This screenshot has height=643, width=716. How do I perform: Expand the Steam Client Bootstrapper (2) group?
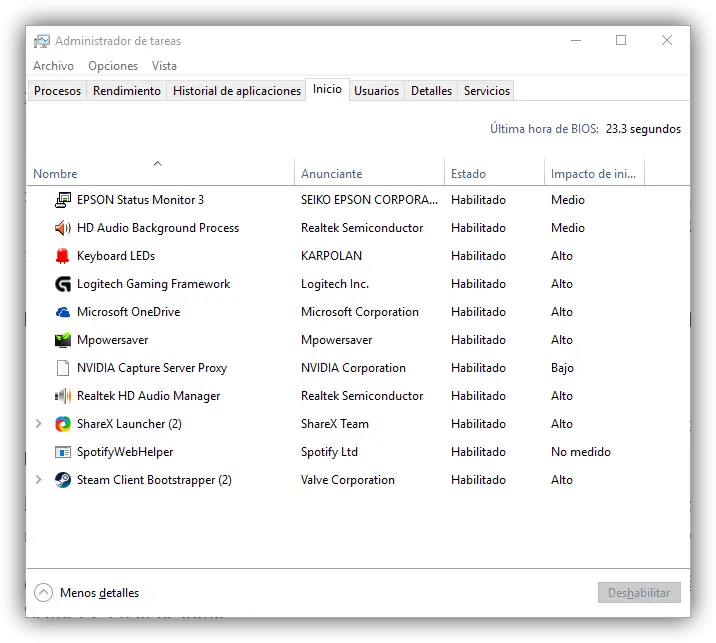39,480
